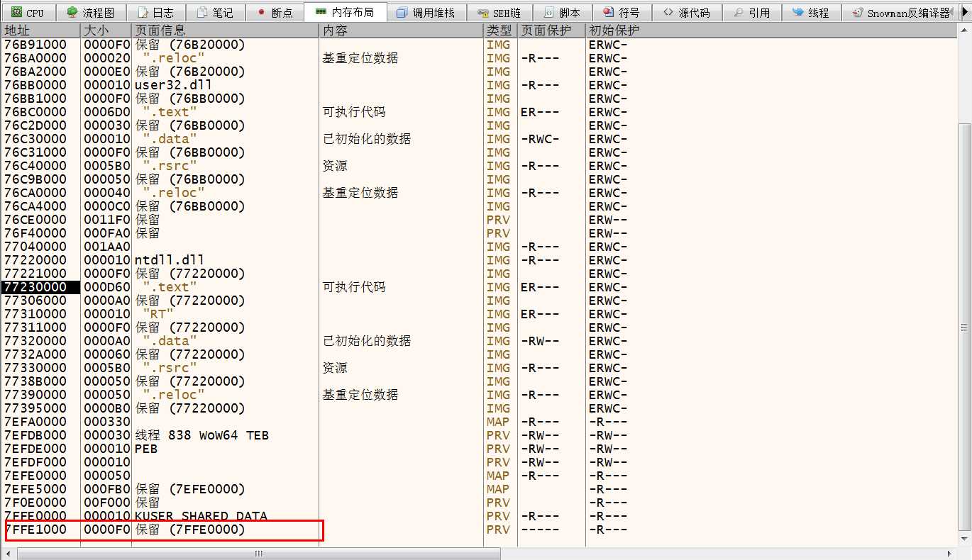This screenshot has width=972, height=560.
Task: Sort by the 地址 column header
Action: (x=40, y=30)
